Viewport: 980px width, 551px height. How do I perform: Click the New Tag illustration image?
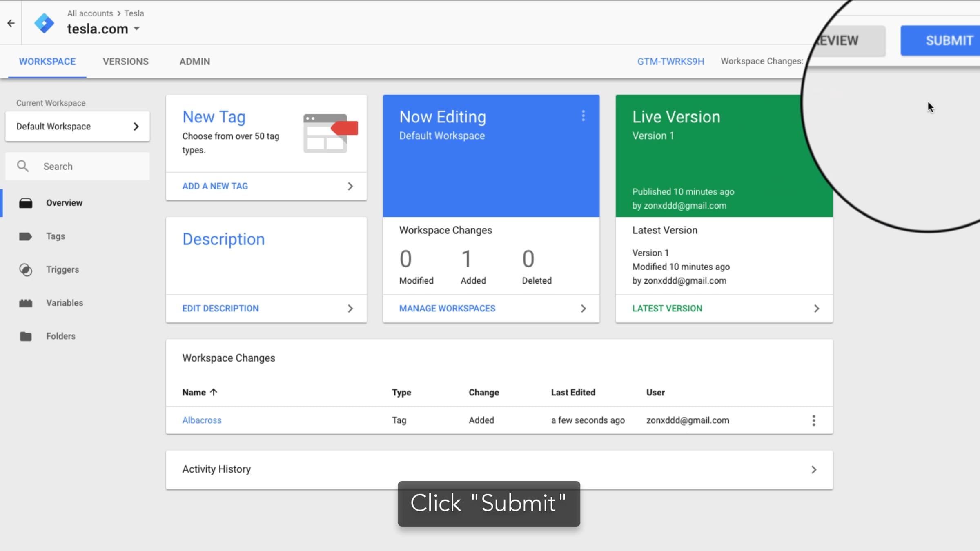tap(331, 133)
